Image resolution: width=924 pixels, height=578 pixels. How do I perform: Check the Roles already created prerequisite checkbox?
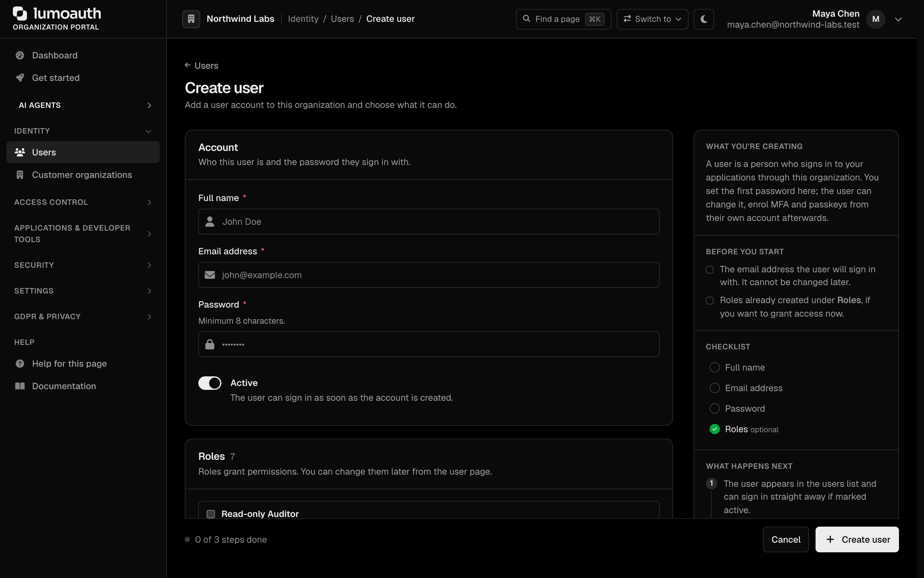pos(710,301)
